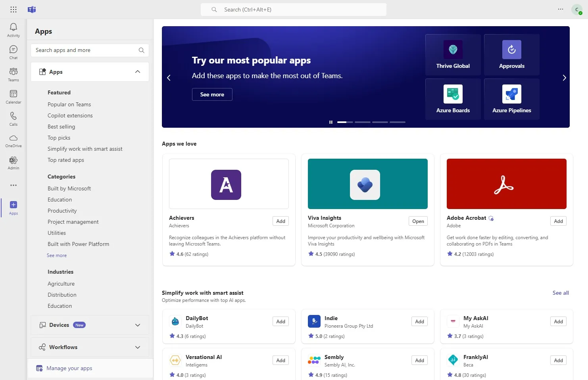Click the FranklyAI app icon
The height and width of the screenshot is (380, 588).
[x=453, y=360]
